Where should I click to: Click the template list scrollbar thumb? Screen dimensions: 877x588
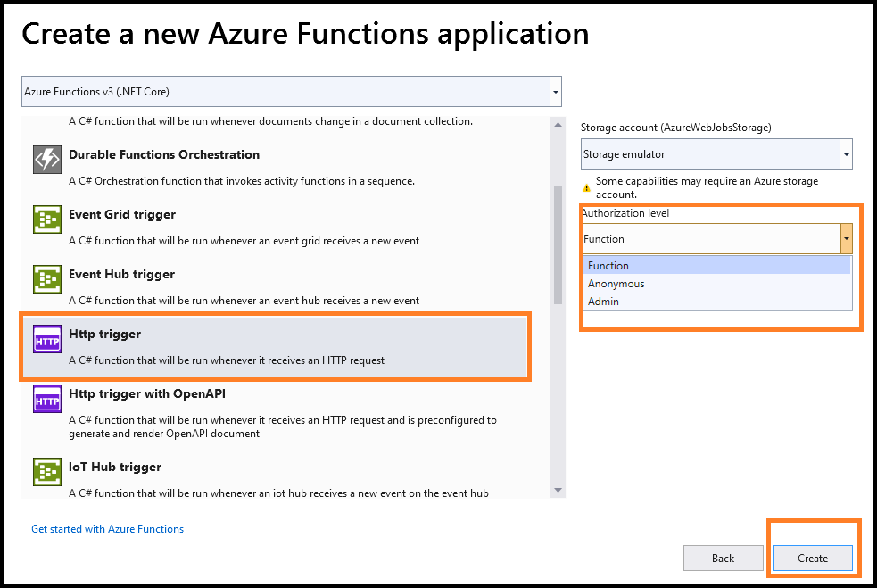coord(558,245)
